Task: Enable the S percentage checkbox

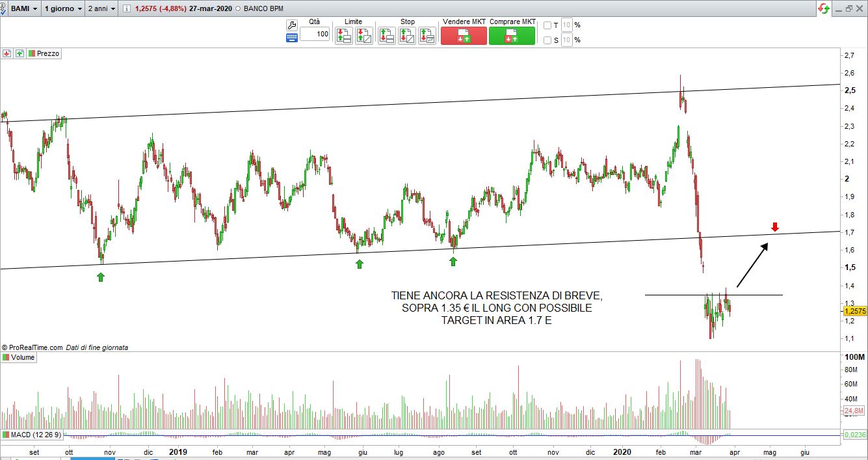Action: pyautogui.click(x=547, y=40)
